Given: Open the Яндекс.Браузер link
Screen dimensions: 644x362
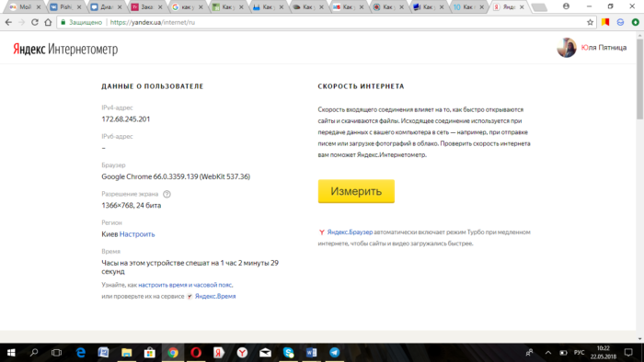Looking at the screenshot, I should pyautogui.click(x=350, y=232).
